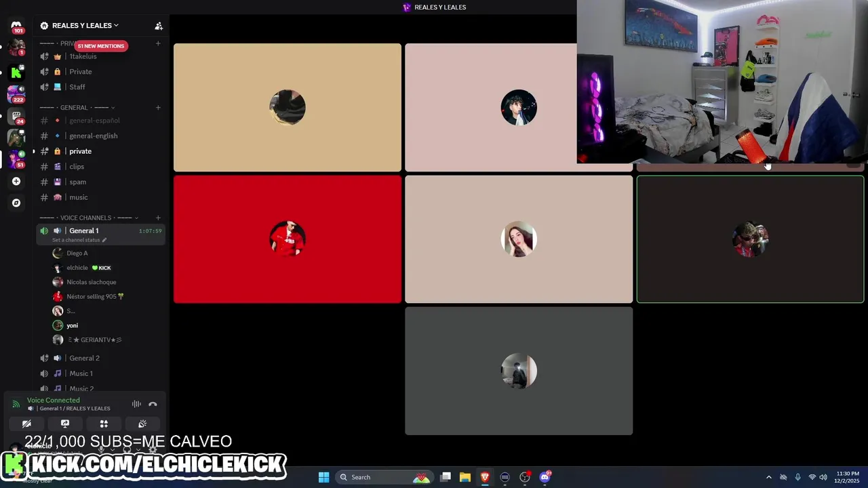Open server icon with 51 badge
Viewport: 868px width, 488px height.
coord(16,159)
